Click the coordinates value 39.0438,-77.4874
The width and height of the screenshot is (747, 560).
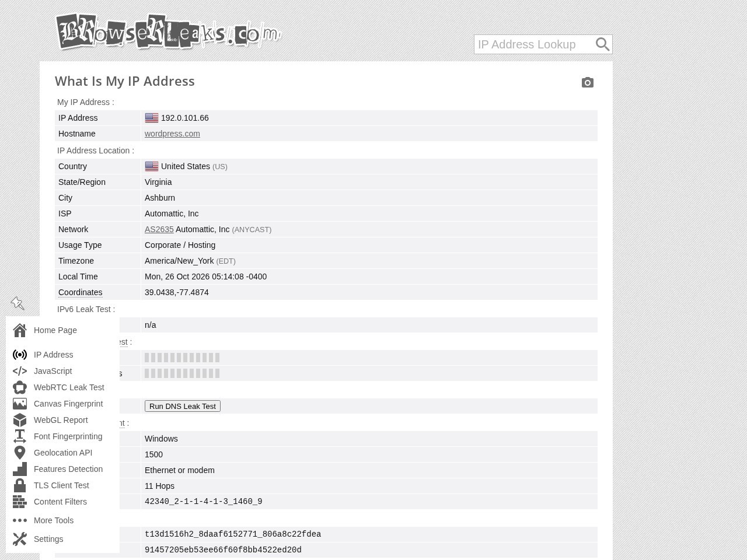point(176,292)
